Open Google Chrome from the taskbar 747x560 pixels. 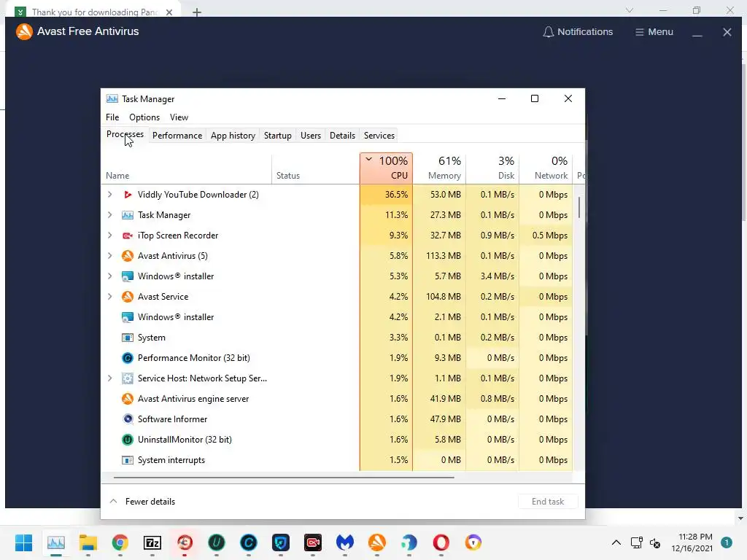[120, 542]
